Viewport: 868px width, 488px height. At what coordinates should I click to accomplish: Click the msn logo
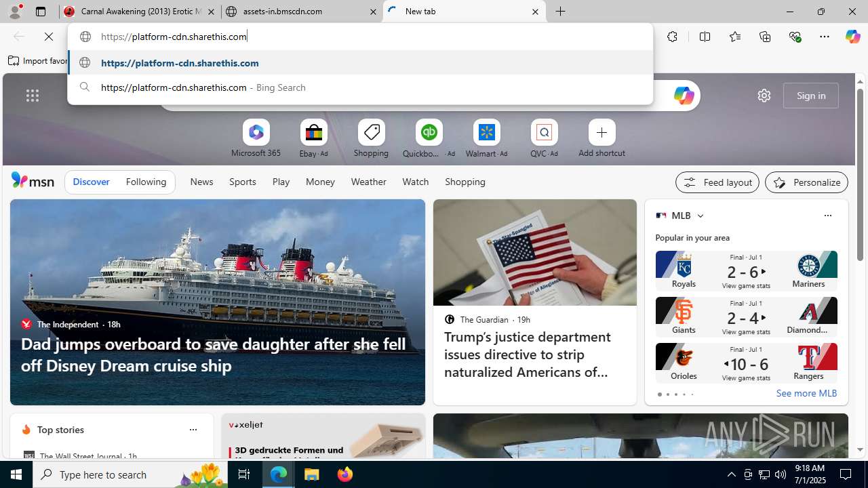click(x=33, y=181)
